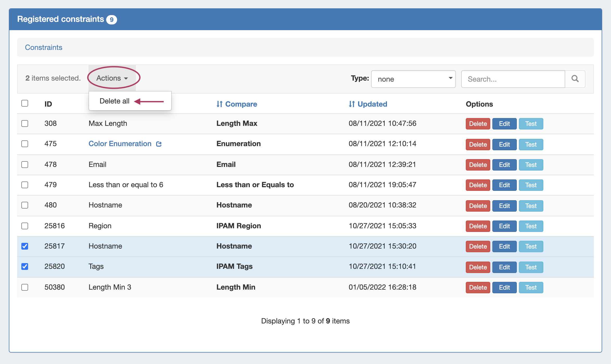Focus the Search text field
The width and height of the screenshot is (611, 364).
point(513,79)
